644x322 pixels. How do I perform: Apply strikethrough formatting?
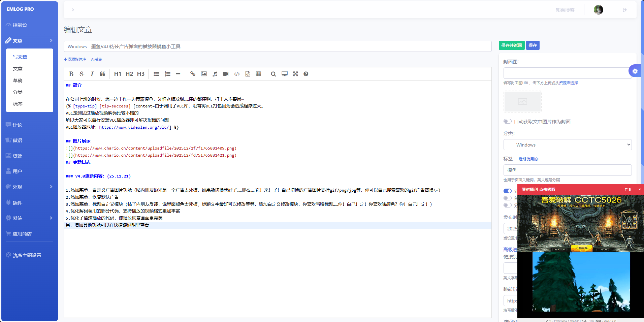point(82,74)
